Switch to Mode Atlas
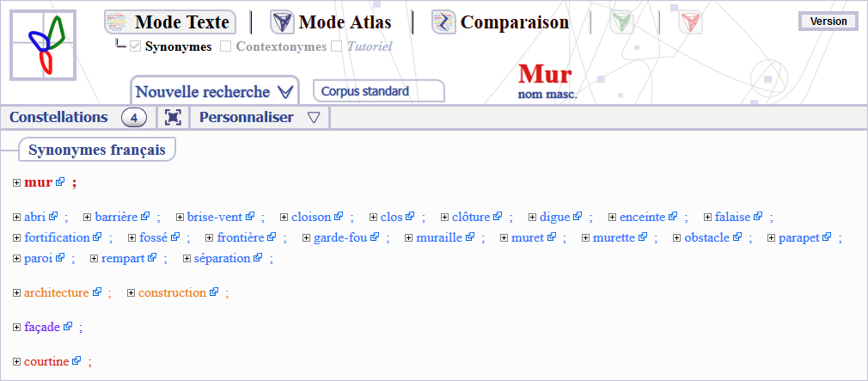Image resolution: width=868 pixels, height=381 pixels. 331,22
